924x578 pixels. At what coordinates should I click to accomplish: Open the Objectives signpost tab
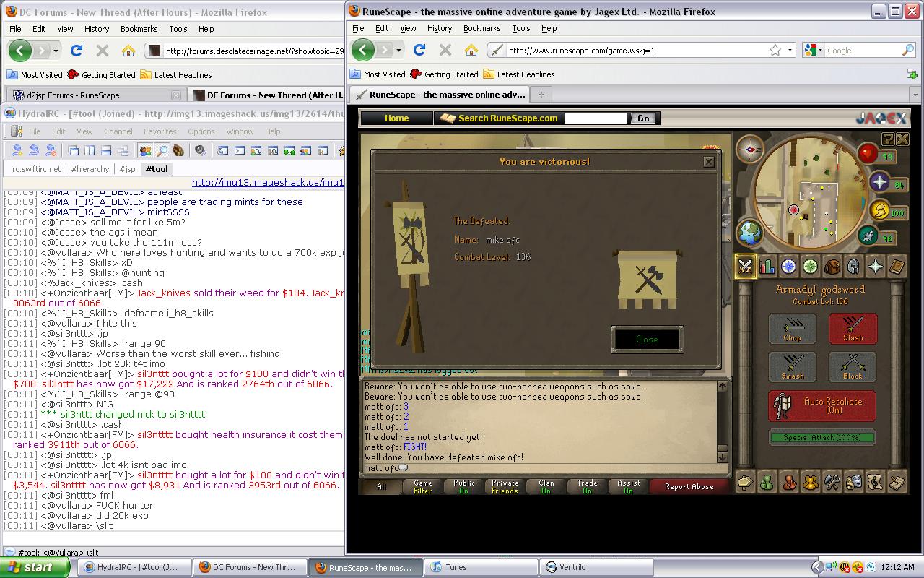point(745,481)
